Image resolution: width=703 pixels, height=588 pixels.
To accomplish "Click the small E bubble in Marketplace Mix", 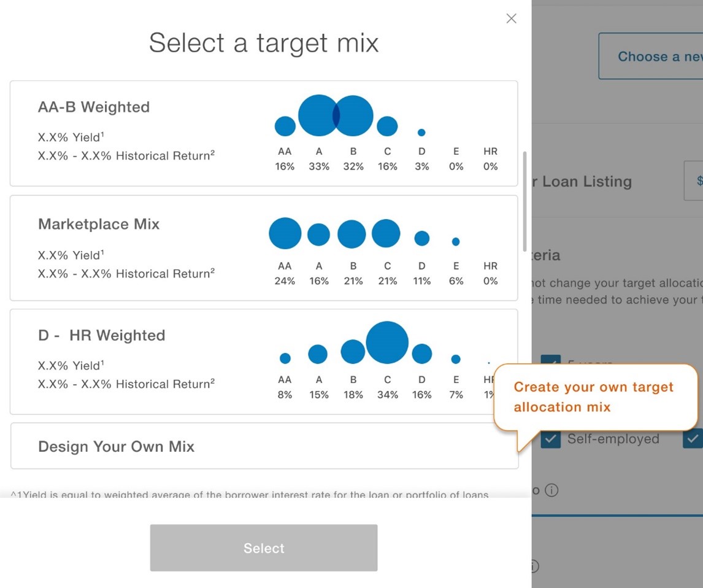I will pyautogui.click(x=456, y=242).
